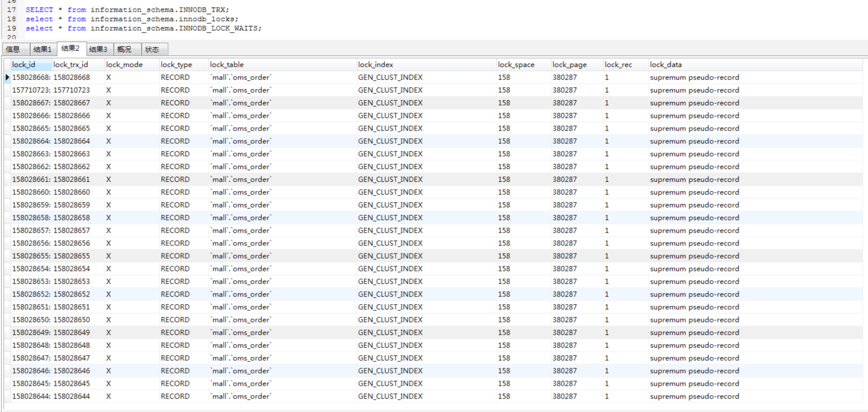The width and height of the screenshot is (868, 412).
Task: Click the lock_page column header
Action: pyautogui.click(x=569, y=65)
